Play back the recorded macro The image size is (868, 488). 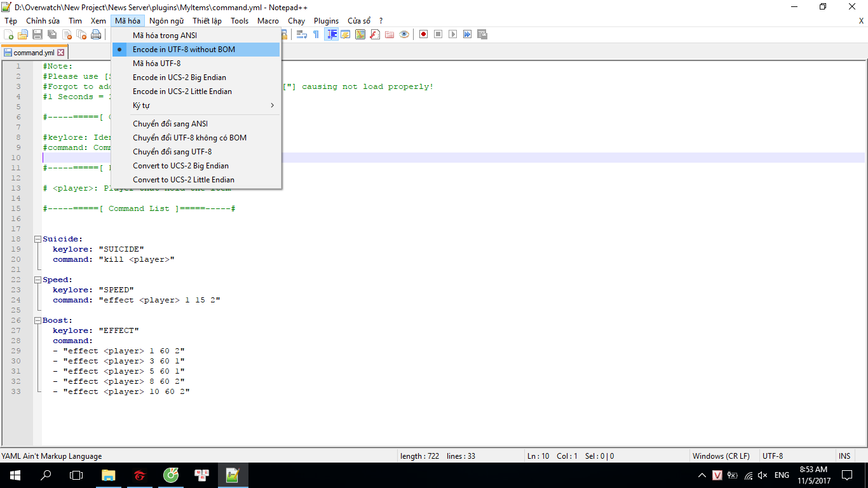point(452,34)
